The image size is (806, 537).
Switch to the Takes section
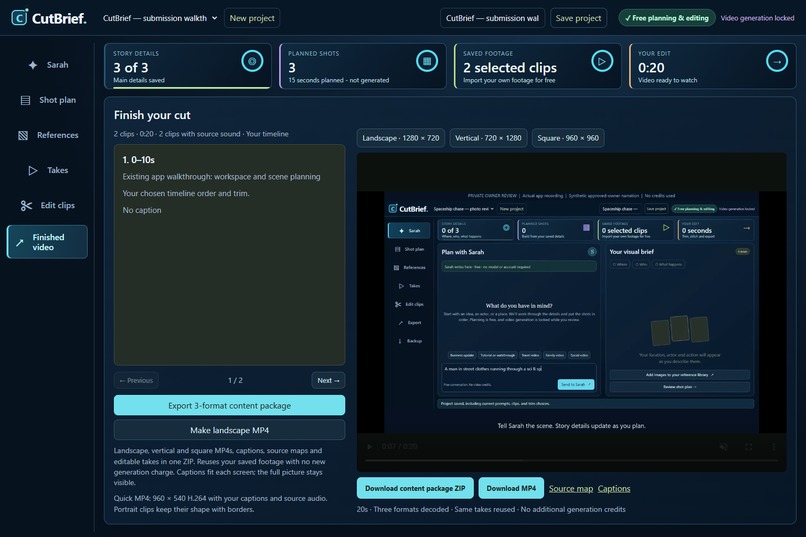(47, 170)
